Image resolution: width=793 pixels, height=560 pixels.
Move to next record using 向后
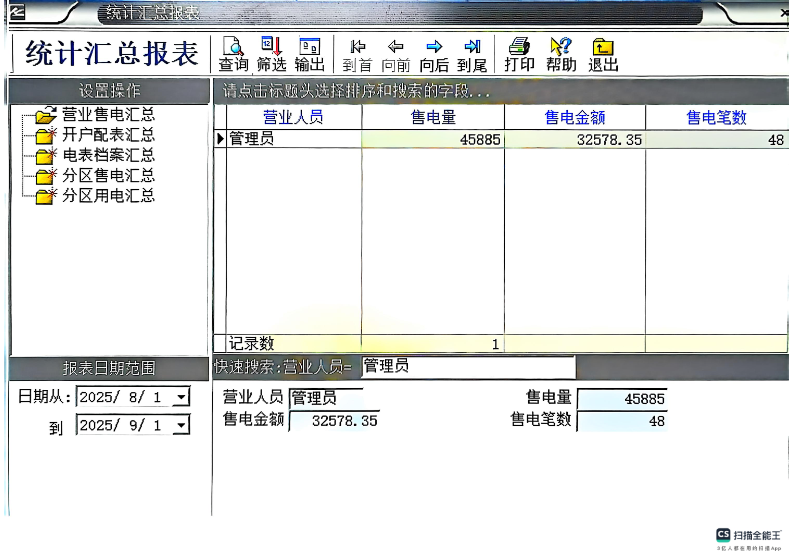(434, 53)
